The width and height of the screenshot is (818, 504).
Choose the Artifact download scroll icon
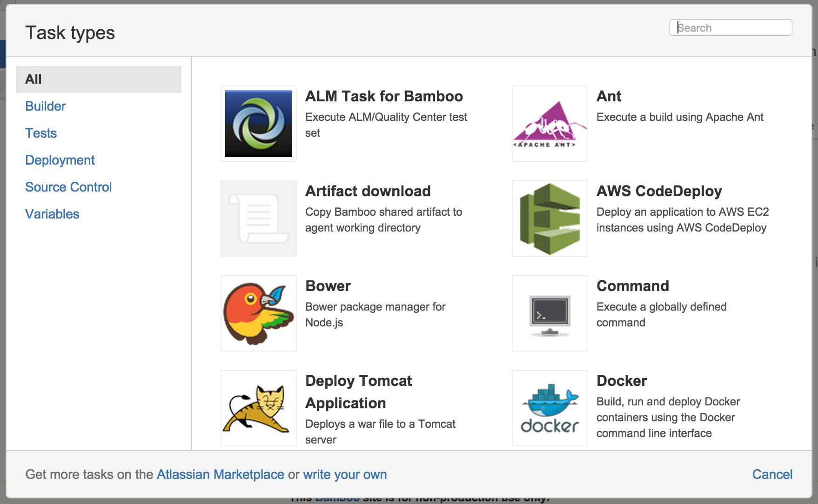pos(259,219)
